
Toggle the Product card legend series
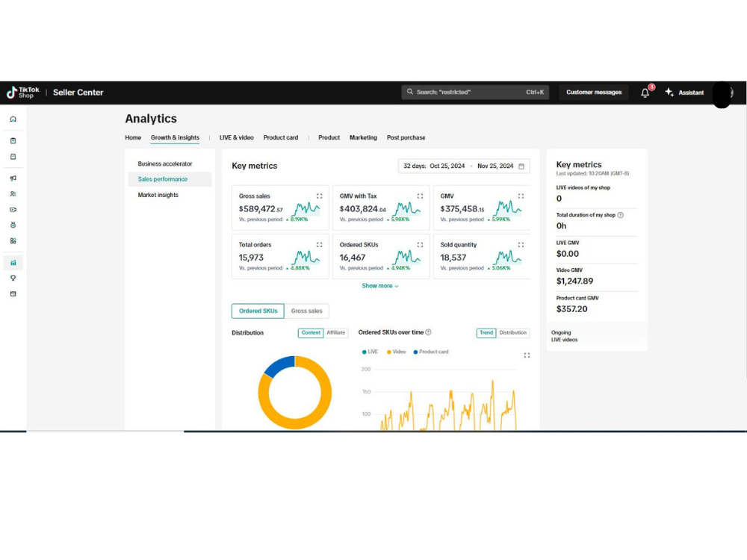pos(431,352)
